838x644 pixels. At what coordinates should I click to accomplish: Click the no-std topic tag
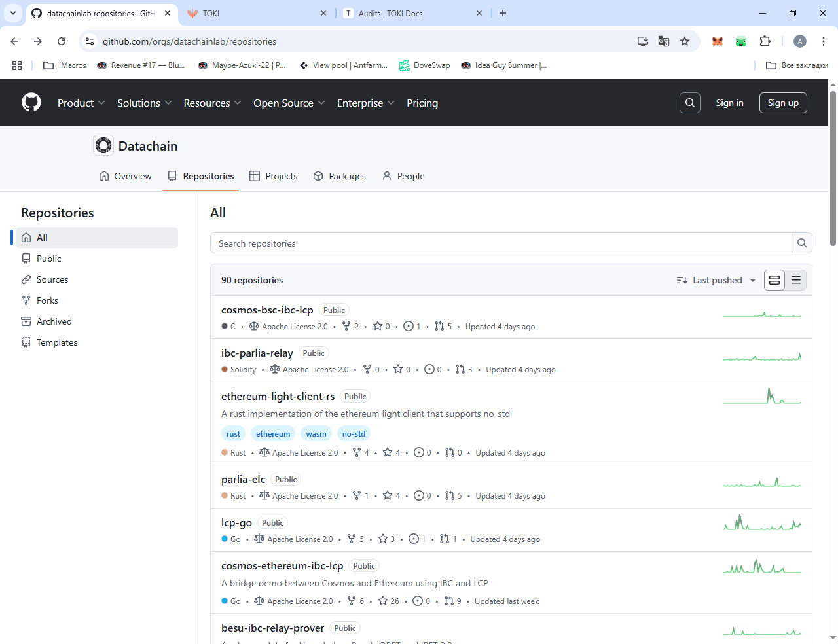point(354,433)
